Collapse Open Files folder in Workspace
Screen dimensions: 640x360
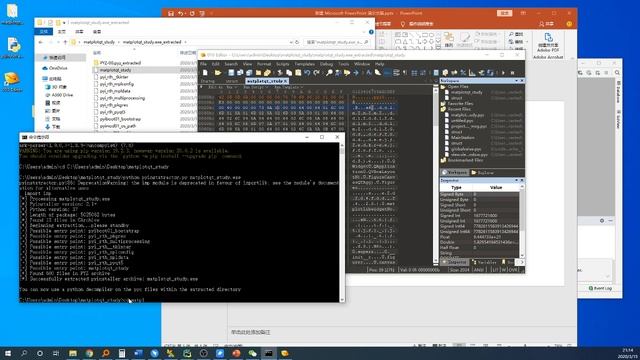443,87
